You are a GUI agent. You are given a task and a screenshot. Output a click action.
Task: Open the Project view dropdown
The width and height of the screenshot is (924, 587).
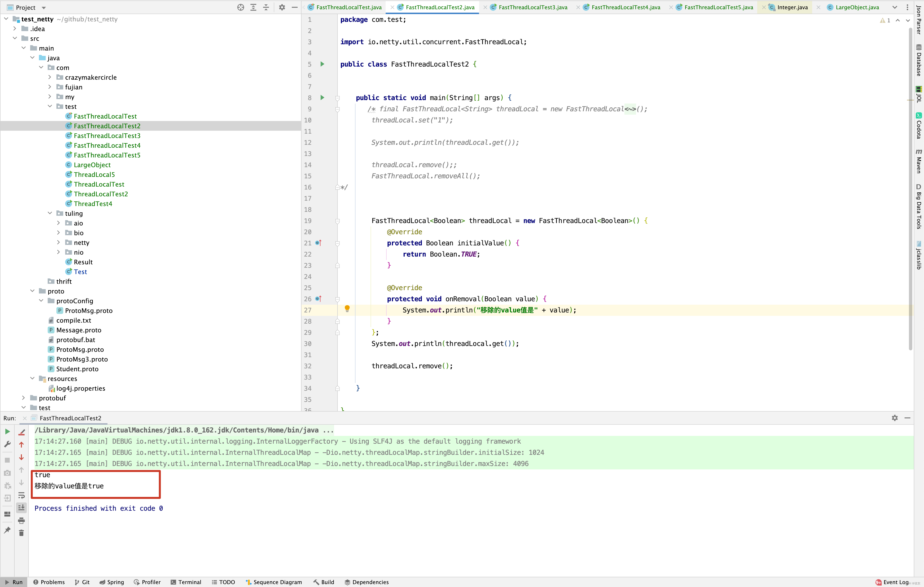[x=44, y=8]
